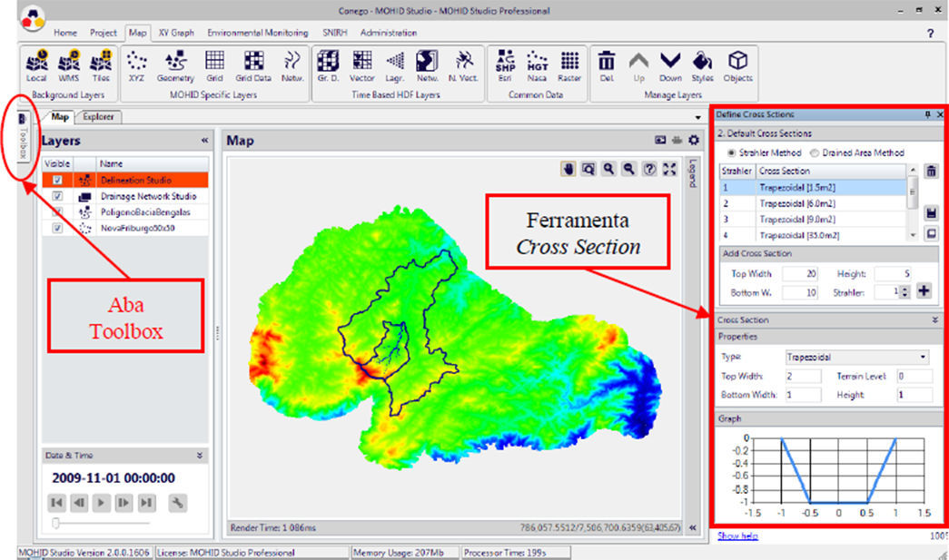Toggle visibility of Delineation Studio layer

point(57,181)
